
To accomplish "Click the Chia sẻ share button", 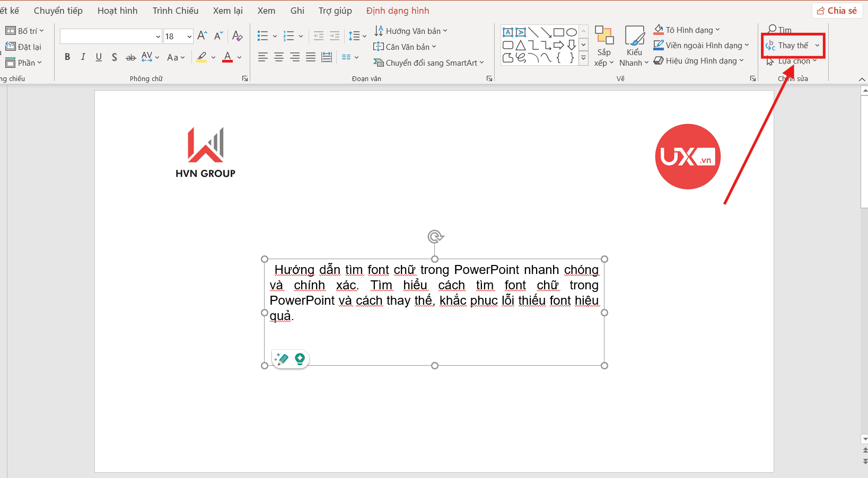I will pos(837,10).
